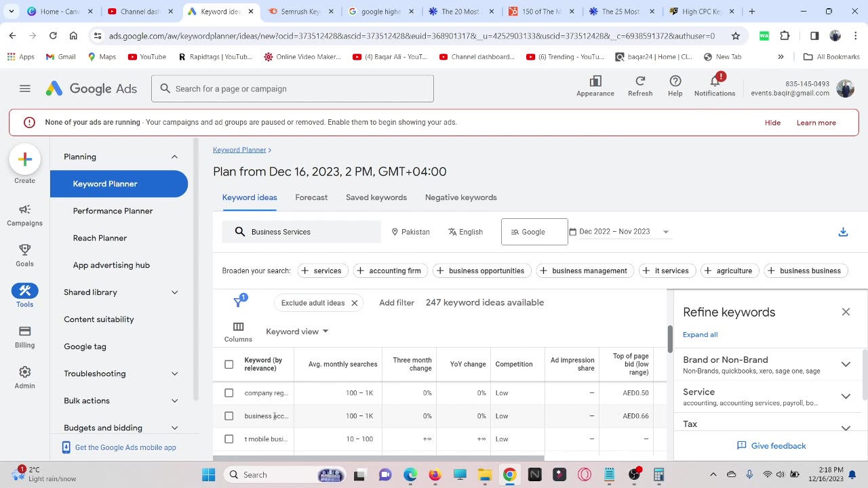Click the account profile avatar

pyautogui.click(x=845, y=89)
